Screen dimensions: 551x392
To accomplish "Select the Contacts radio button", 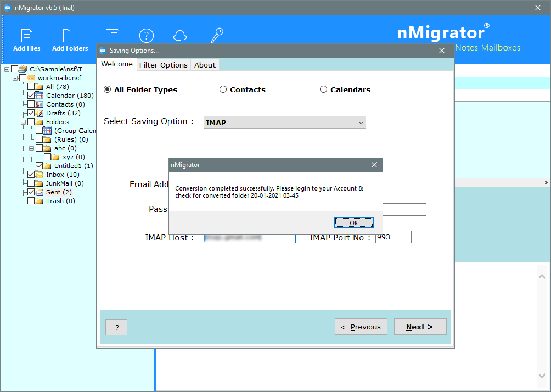I will point(223,89).
